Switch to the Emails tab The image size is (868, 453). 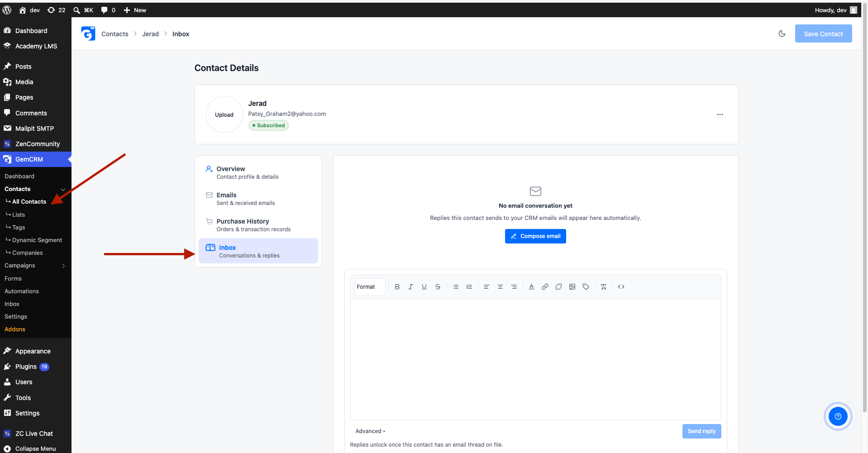(258, 199)
